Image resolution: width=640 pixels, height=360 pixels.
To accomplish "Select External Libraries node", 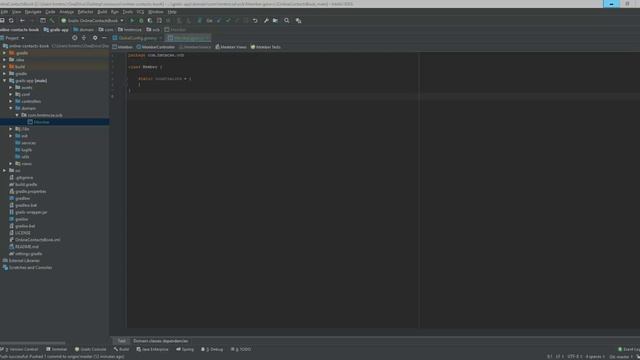I will point(21,260).
